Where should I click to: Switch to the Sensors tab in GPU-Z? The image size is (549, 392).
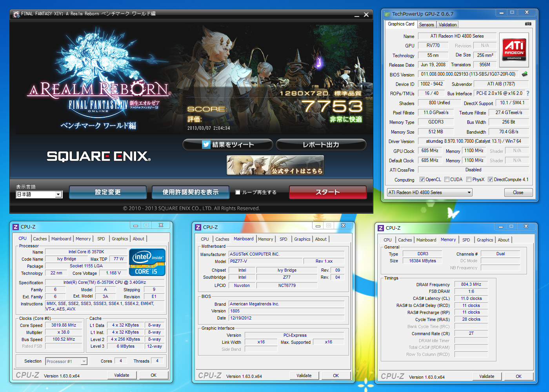tap(426, 25)
